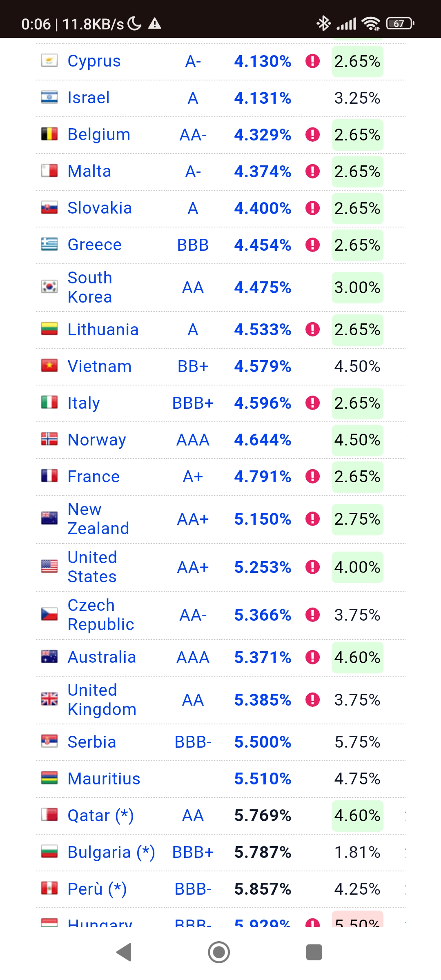Viewport: 441px width, 980px height.
Task: Click Serbia's BBB- rating
Action: (193, 742)
